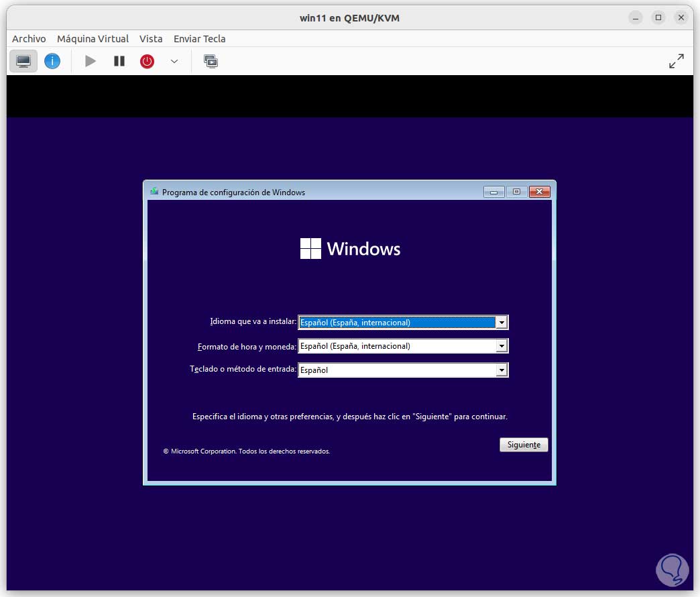Expand the Teclado o método de entrada dropdown
The width and height of the screenshot is (700, 597).
tap(502, 370)
